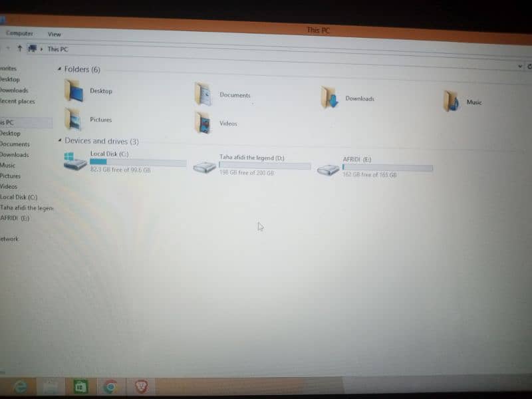Click the address bar refresh button
Screen dimensions: 532x399
[529, 66]
